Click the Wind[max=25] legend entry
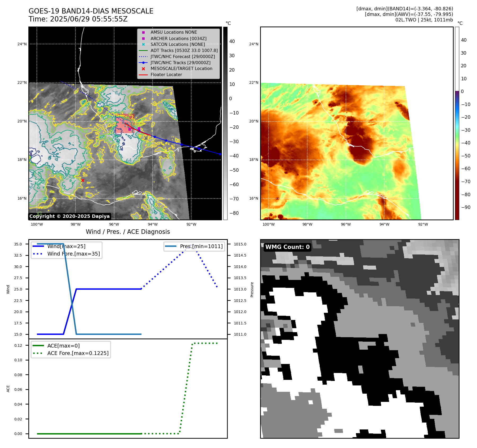This screenshot has height=448, width=477. coord(59,246)
